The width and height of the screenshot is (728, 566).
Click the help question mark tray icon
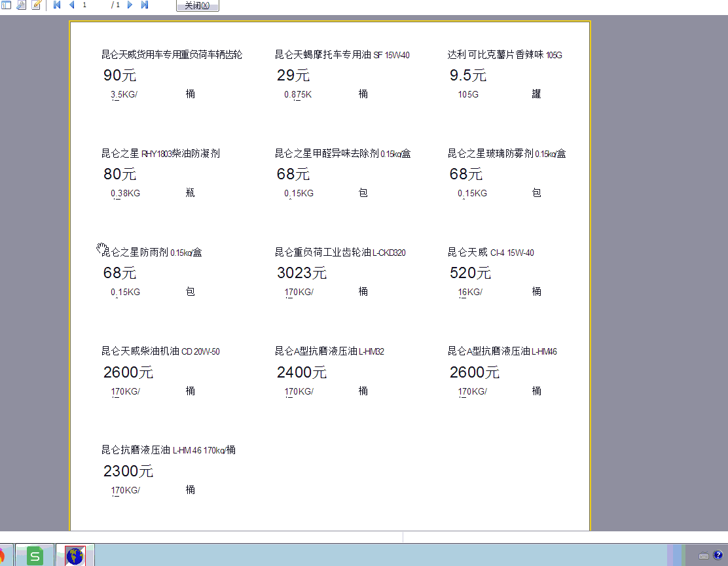point(718,556)
